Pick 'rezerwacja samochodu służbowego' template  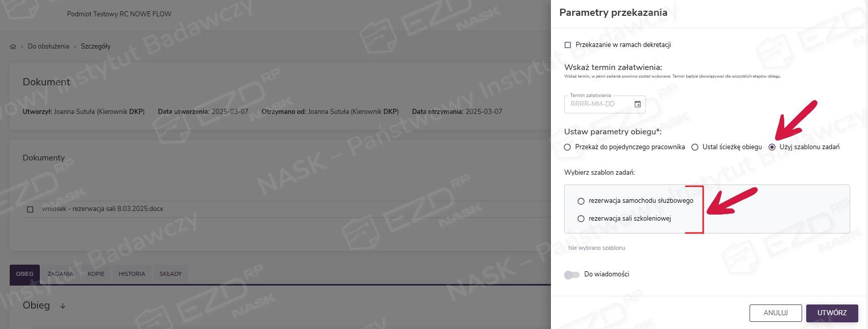581,201
